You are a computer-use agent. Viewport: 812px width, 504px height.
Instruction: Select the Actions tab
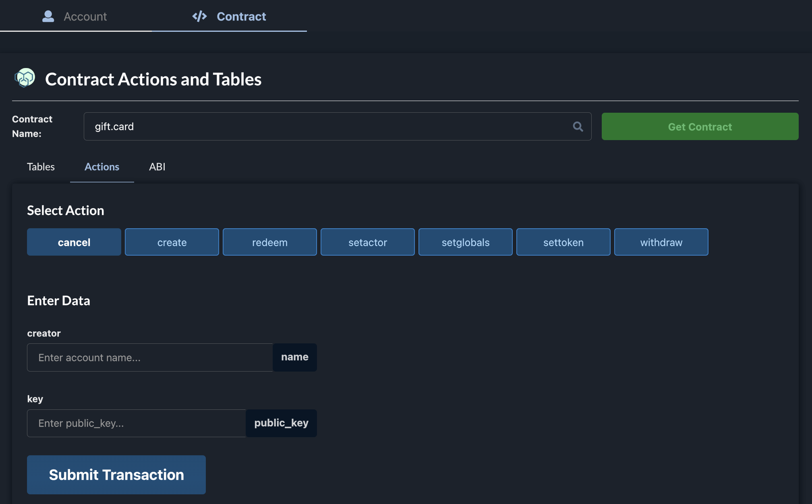pyautogui.click(x=102, y=167)
